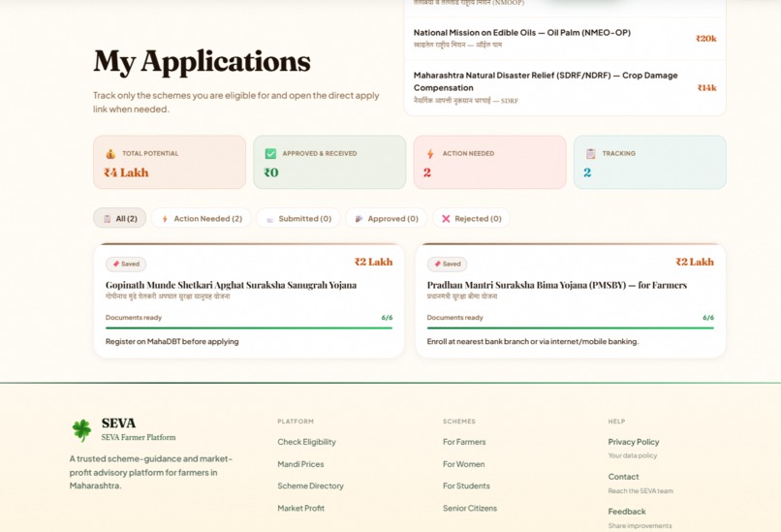The height and width of the screenshot is (532, 781).
Task: Open Contact link in Help
Action: point(623,477)
